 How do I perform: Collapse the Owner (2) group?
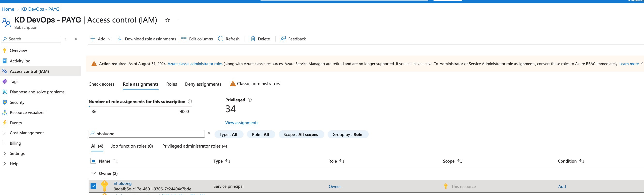pyautogui.click(x=94, y=173)
